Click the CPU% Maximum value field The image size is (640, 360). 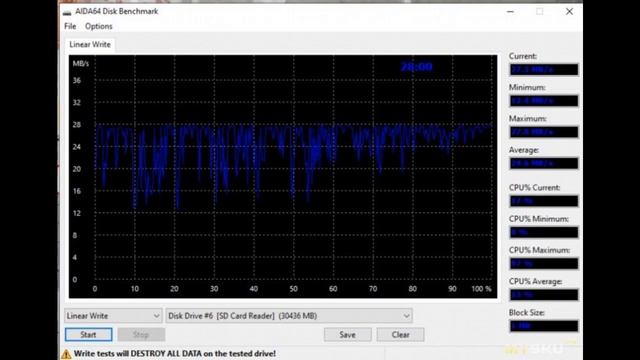point(544,264)
